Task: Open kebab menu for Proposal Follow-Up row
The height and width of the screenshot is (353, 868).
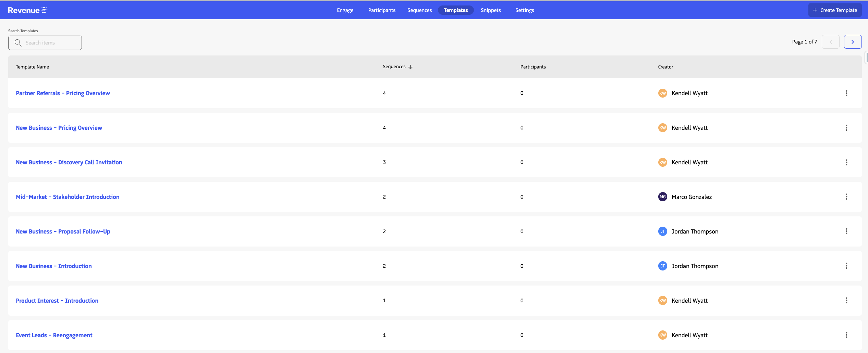Action: [x=846, y=231]
